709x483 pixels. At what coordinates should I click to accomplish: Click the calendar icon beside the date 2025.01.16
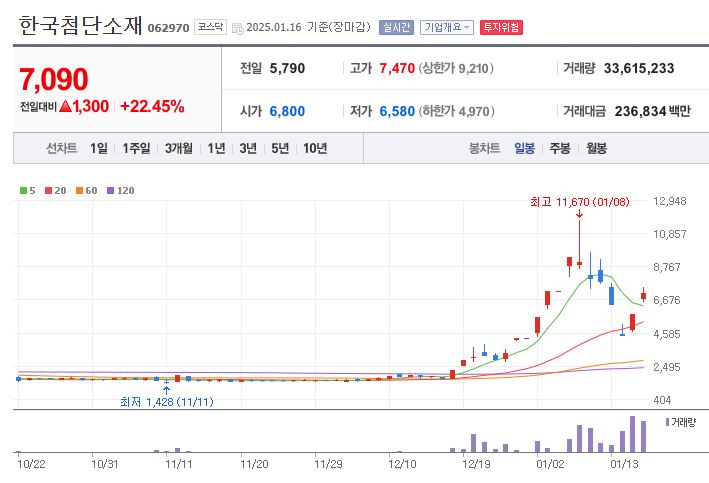pos(237,28)
